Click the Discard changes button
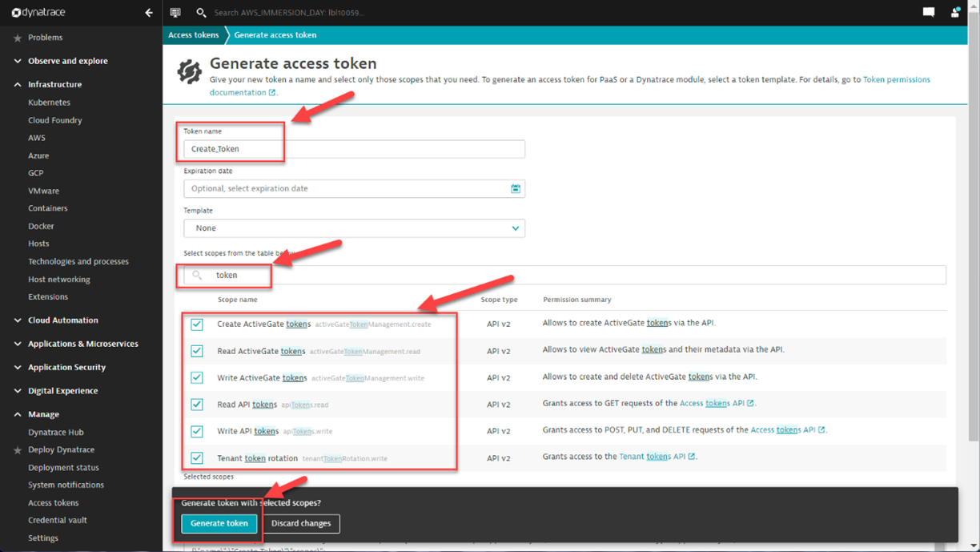980x552 pixels. (x=301, y=524)
